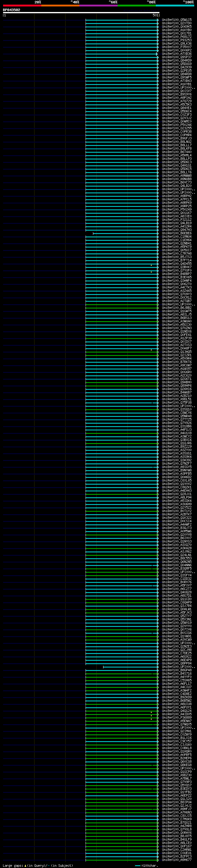Select hit label UniRef100_B7RKT6
The image size is (197, 868).
pyautogui.click(x=177, y=362)
